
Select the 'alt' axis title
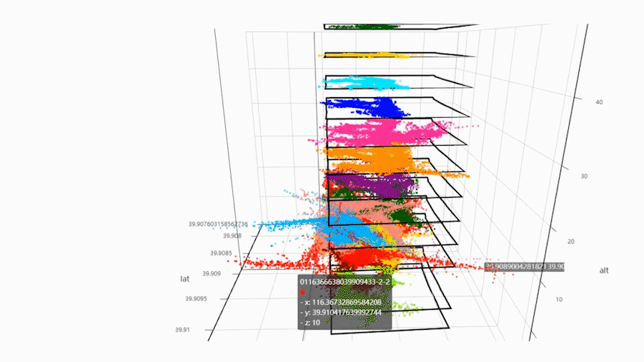[x=604, y=270]
